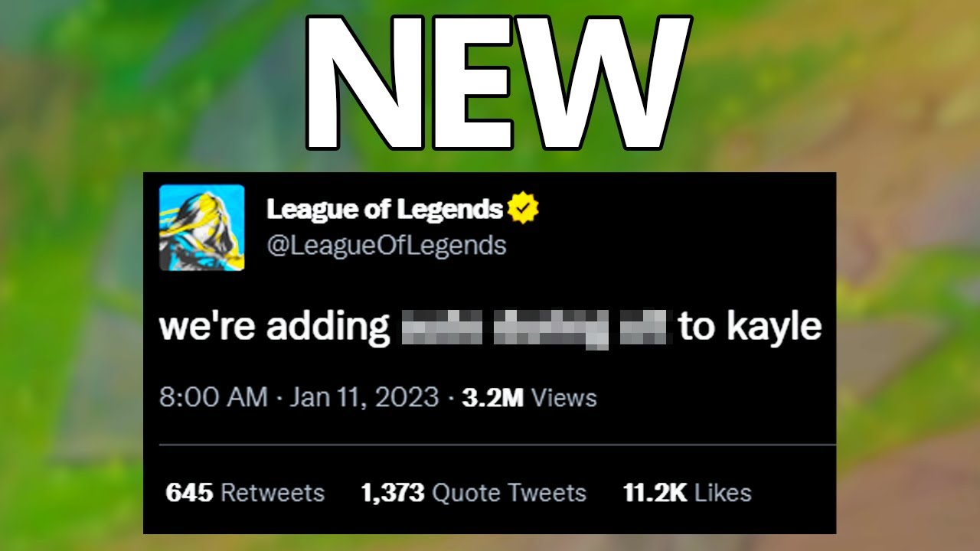This screenshot has width=980, height=551.
Task: Open the 645 Retweets list
Action: click(245, 492)
